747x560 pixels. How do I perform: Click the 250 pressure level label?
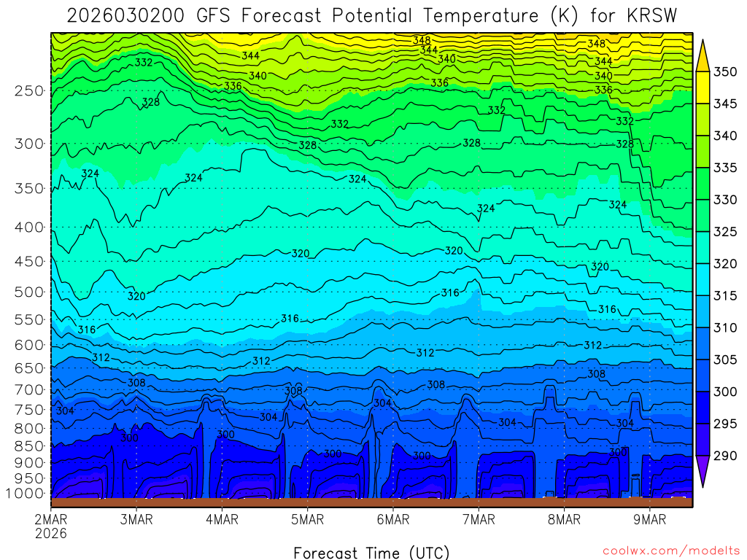[29, 90]
